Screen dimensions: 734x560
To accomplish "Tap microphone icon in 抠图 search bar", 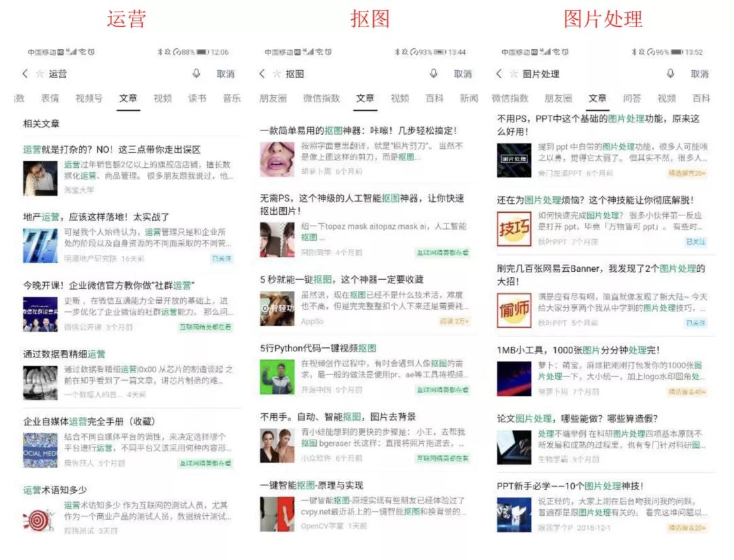I will 434,73.
